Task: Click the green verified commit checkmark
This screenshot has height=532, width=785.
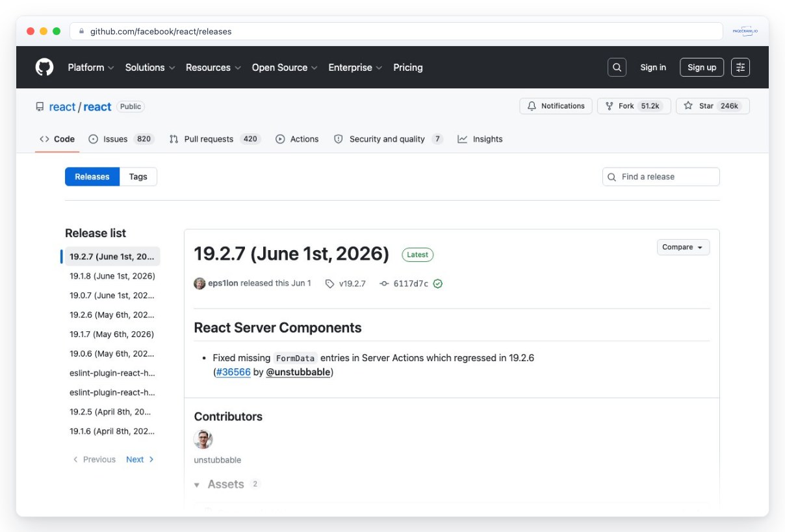Action: (x=438, y=284)
